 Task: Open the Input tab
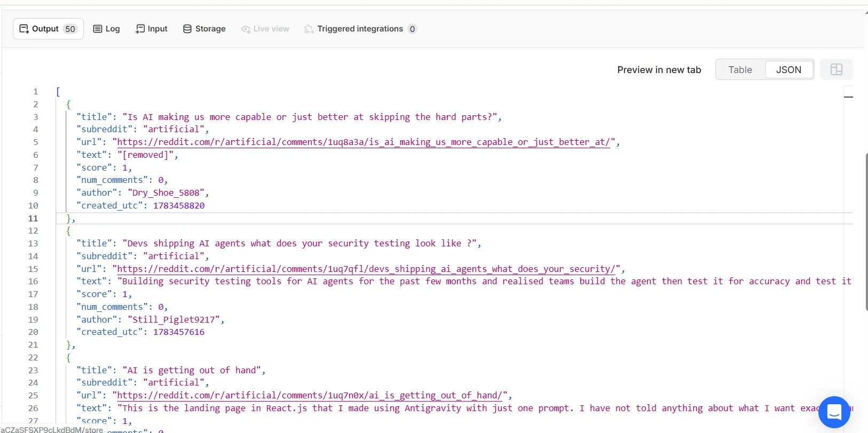point(152,29)
